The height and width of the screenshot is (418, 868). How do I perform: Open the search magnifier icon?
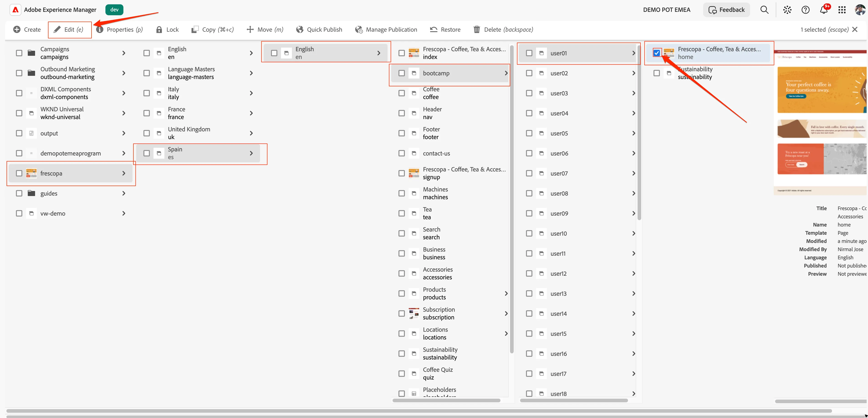(x=764, y=10)
